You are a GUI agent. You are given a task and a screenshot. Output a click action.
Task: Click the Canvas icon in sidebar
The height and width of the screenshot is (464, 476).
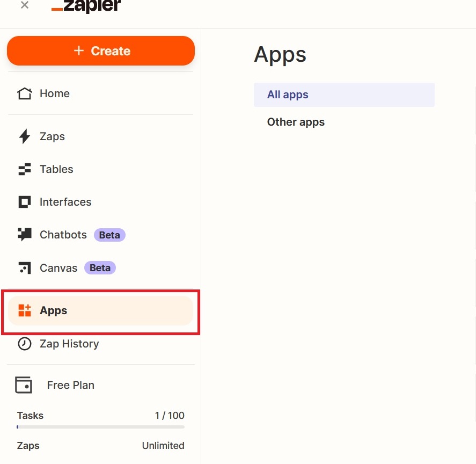click(x=25, y=267)
